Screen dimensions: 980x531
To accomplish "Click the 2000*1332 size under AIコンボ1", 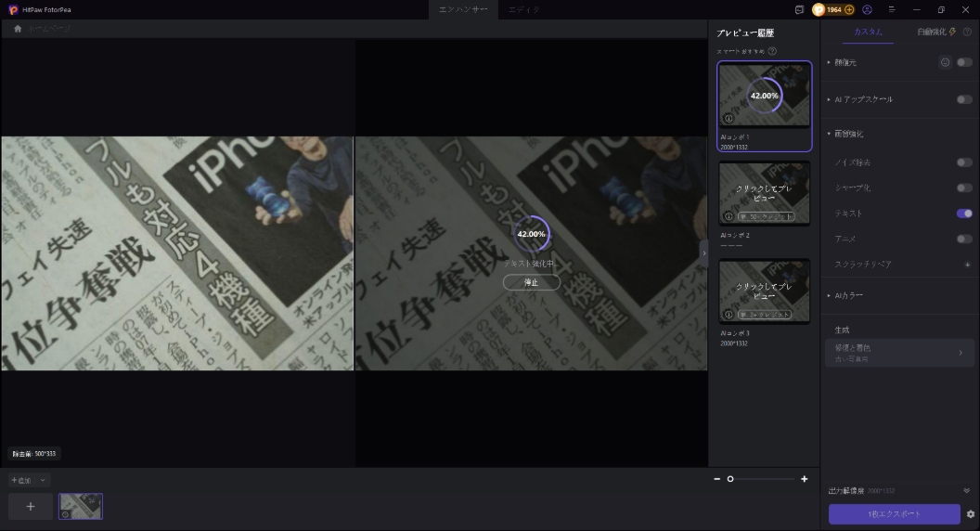I will click(x=734, y=148).
